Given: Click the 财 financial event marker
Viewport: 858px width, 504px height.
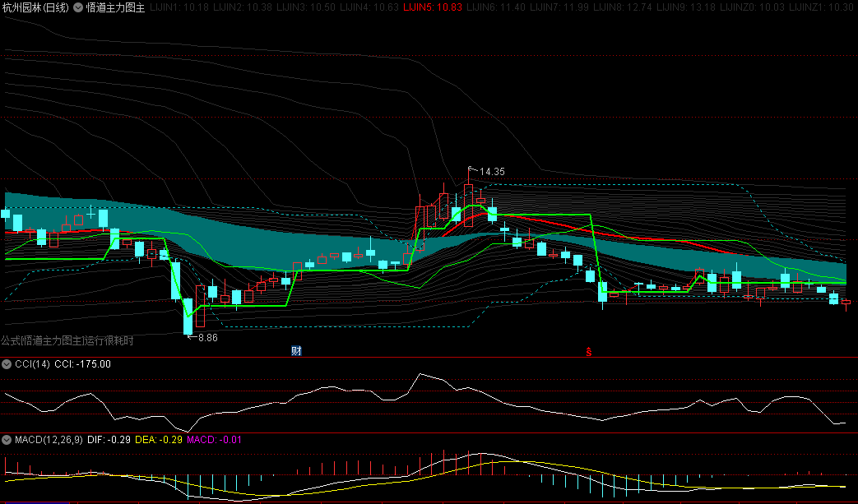Looking at the screenshot, I should coord(296,351).
